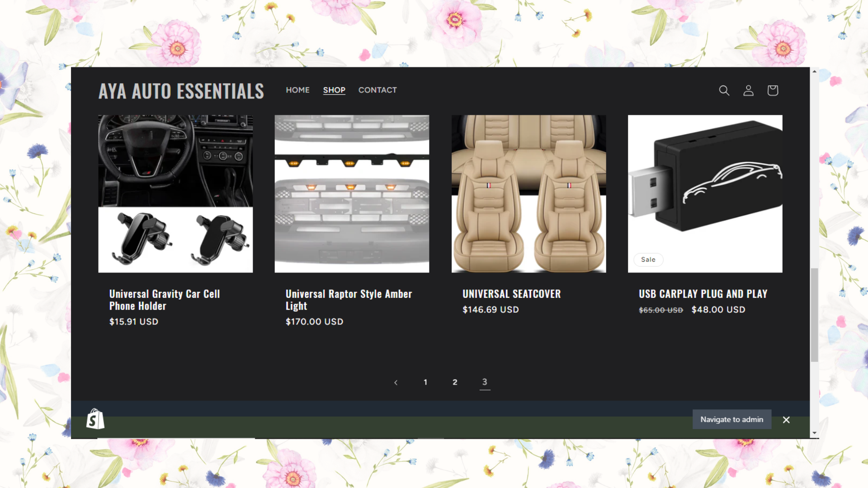This screenshot has width=868, height=488.
Task: Select current pagination page 3
Action: click(x=485, y=382)
